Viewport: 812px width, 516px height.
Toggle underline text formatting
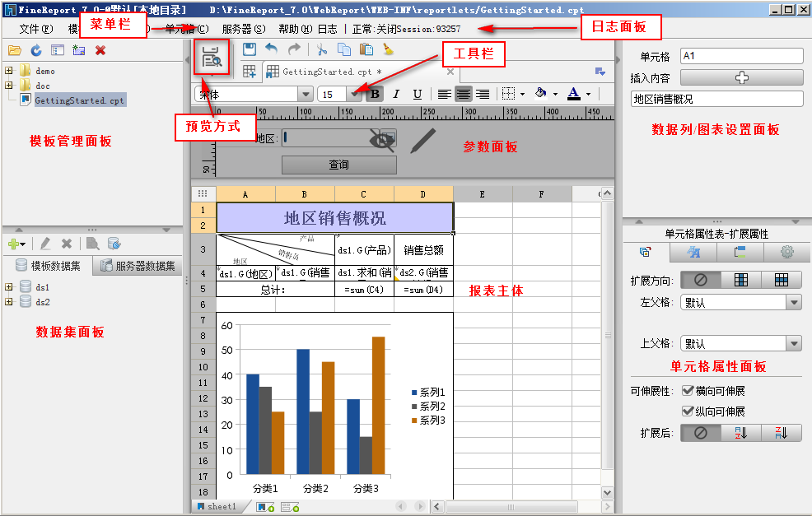coord(418,94)
